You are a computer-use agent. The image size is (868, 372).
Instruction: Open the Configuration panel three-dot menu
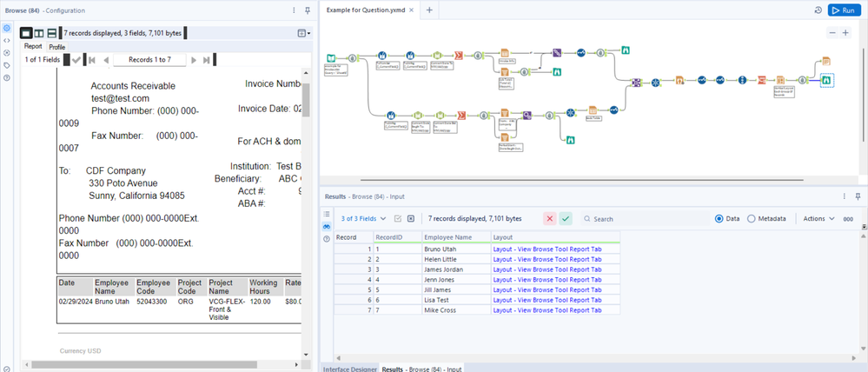pyautogui.click(x=294, y=10)
